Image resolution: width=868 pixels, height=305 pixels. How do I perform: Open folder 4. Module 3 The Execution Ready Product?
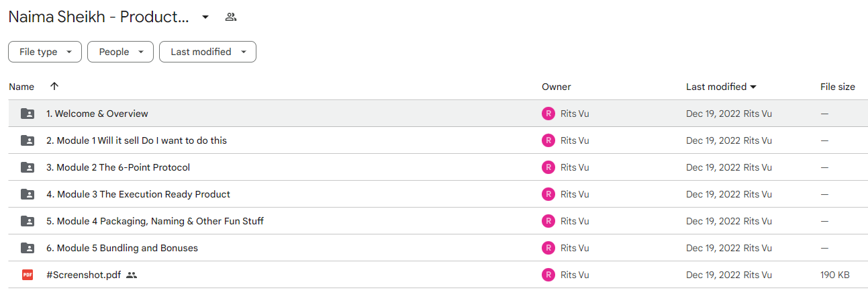[x=138, y=194]
